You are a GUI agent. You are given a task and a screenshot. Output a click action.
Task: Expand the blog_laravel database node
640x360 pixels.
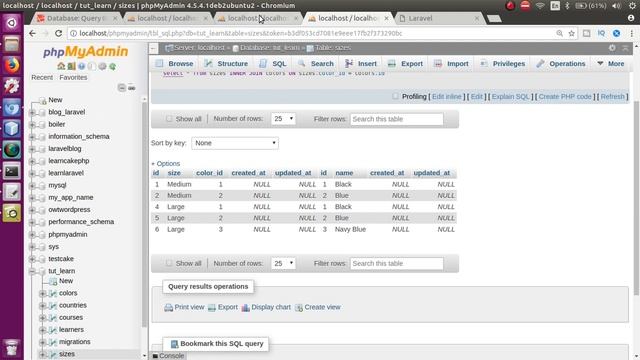coord(33,112)
